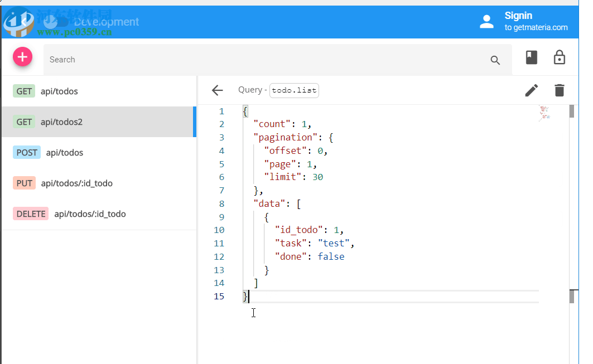Open the documentation book icon
The height and width of the screenshot is (364, 593).
532,57
